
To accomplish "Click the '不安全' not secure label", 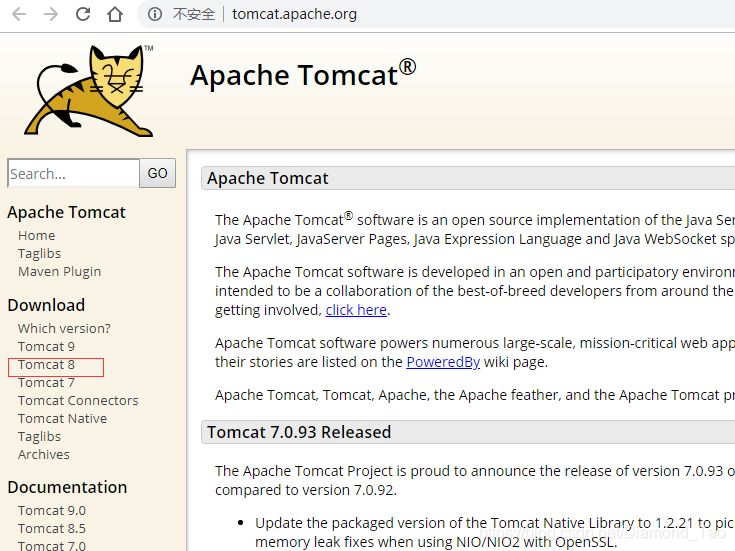I will click(194, 14).
